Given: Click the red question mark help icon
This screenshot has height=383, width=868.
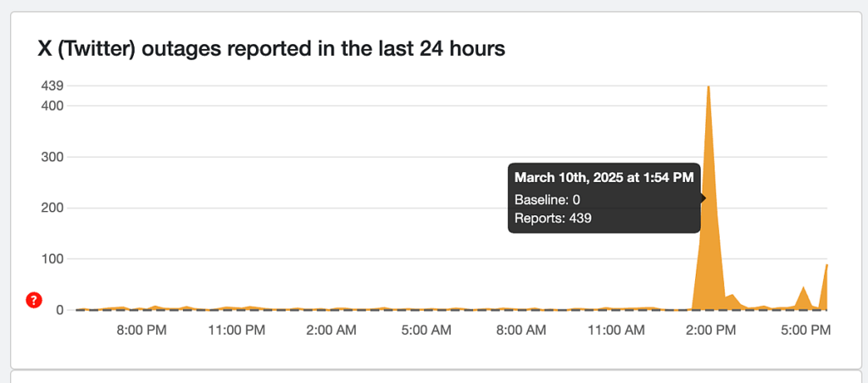Looking at the screenshot, I should coord(34,300).
